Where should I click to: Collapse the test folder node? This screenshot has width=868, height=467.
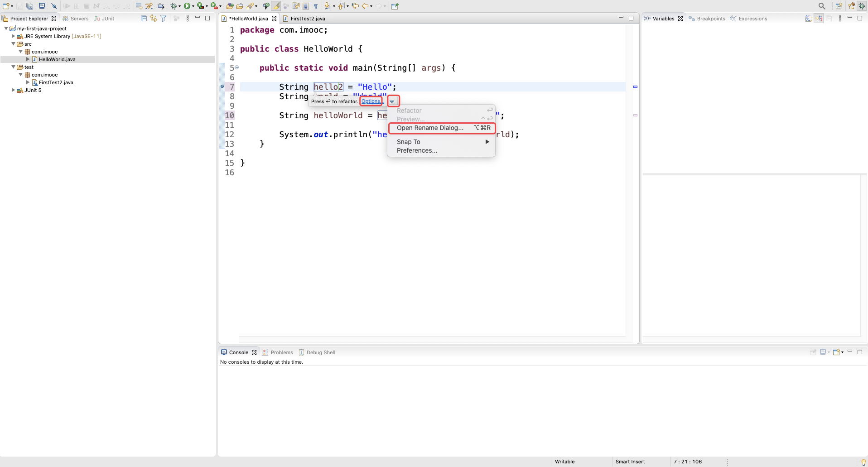click(x=13, y=67)
